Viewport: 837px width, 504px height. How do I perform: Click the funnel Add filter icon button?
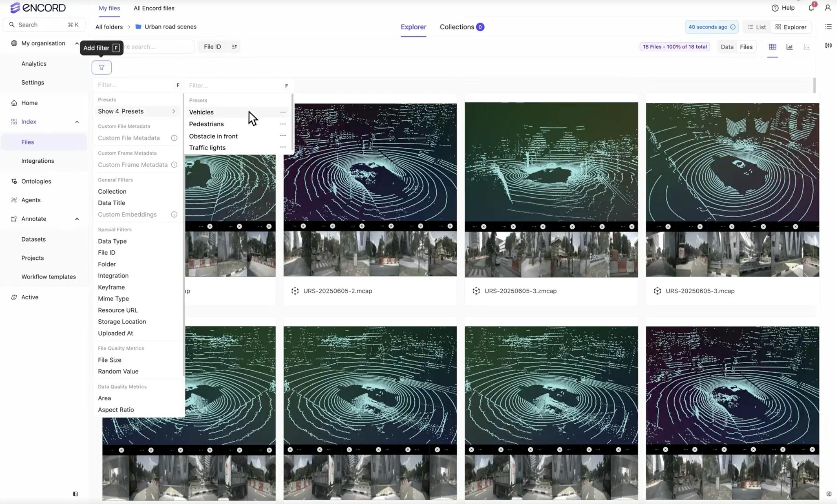pyautogui.click(x=102, y=68)
